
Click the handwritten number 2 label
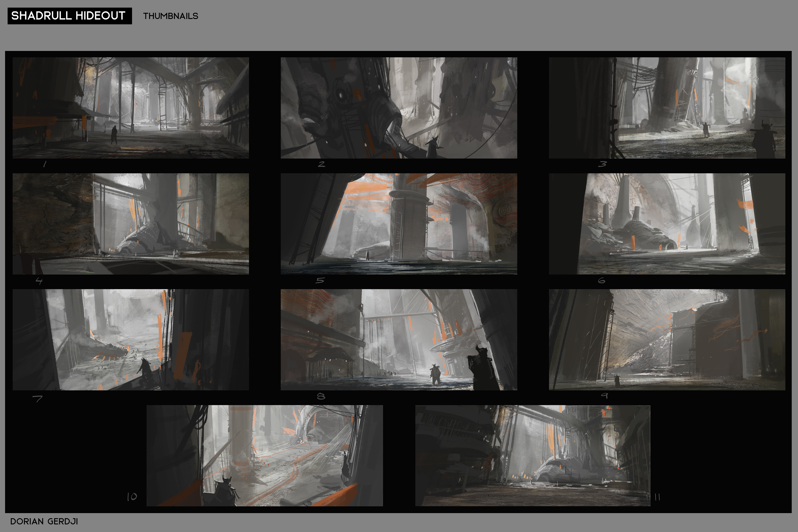(321, 165)
